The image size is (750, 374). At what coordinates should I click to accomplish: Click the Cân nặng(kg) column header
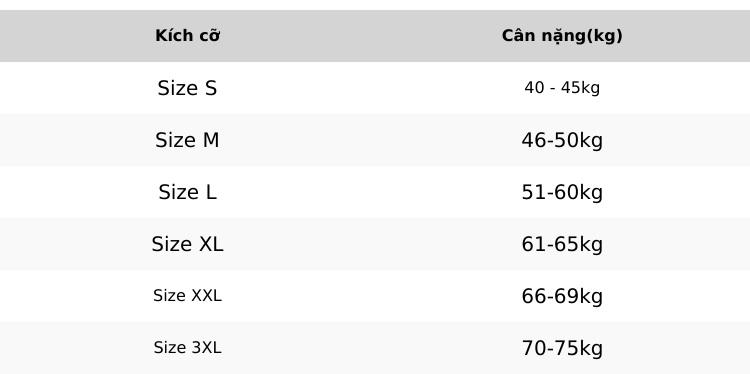pos(562,36)
